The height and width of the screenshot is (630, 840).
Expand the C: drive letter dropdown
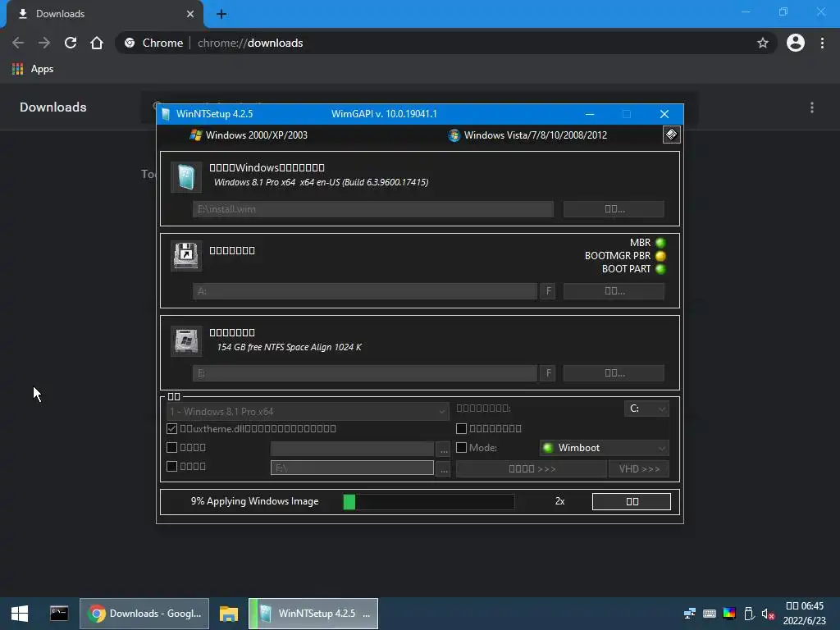[x=646, y=409]
